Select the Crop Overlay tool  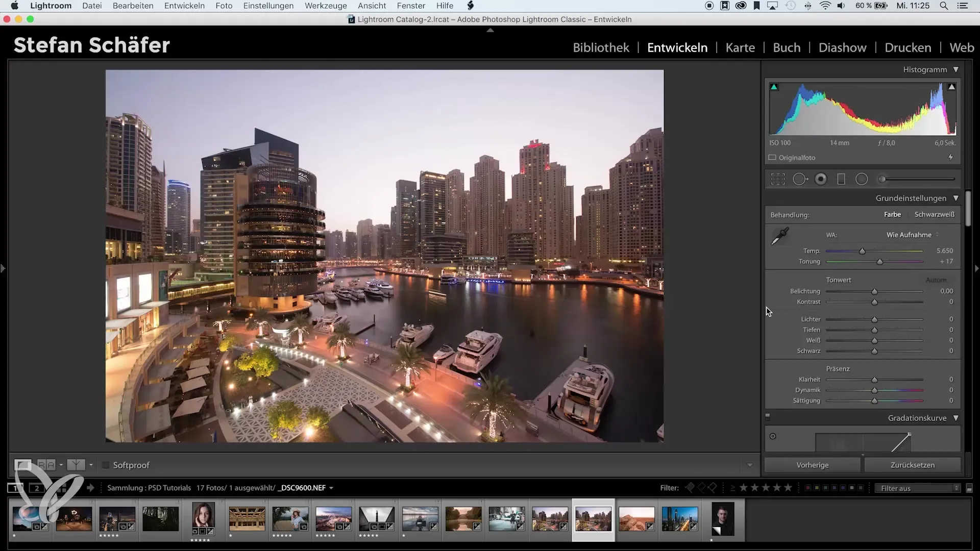pos(778,179)
